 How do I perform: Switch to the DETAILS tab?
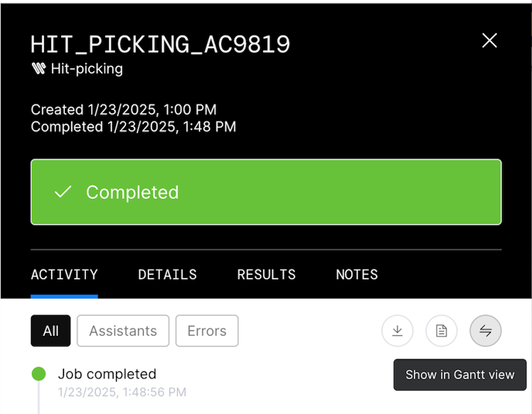[x=167, y=275]
